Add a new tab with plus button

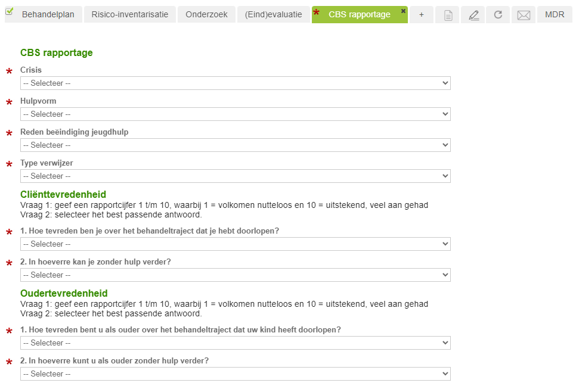pyautogui.click(x=422, y=15)
